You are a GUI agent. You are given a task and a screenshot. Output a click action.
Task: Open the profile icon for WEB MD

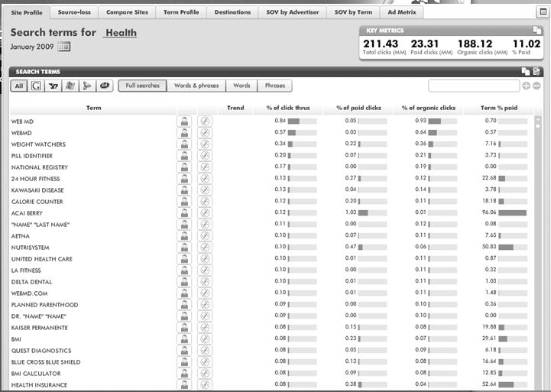[184, 121]
